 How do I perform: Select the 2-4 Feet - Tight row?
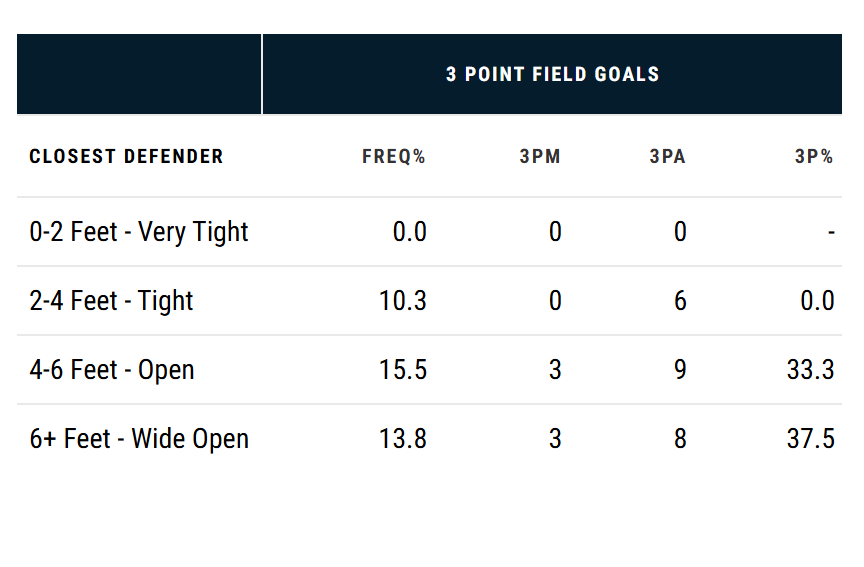111,301
